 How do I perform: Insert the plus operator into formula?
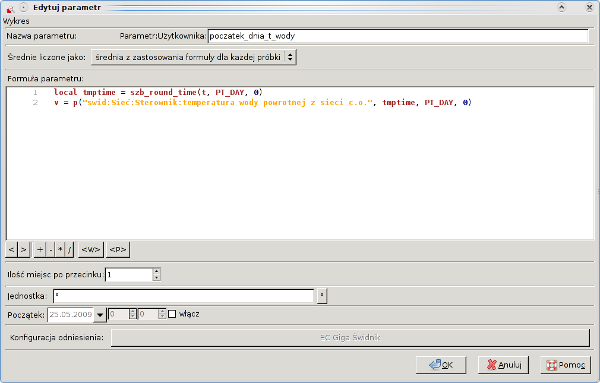[40, 249]
